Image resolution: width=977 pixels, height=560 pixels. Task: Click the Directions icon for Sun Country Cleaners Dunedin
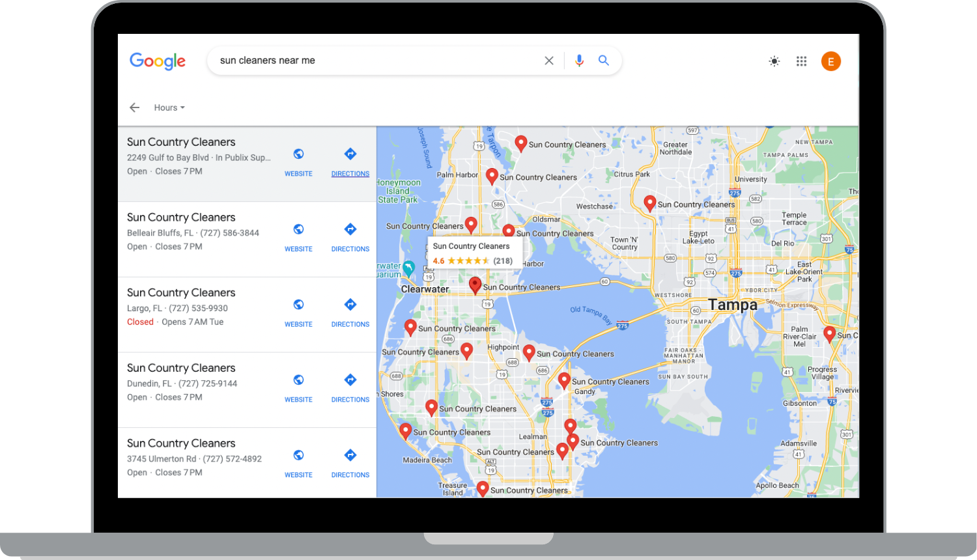coord(350,380)
